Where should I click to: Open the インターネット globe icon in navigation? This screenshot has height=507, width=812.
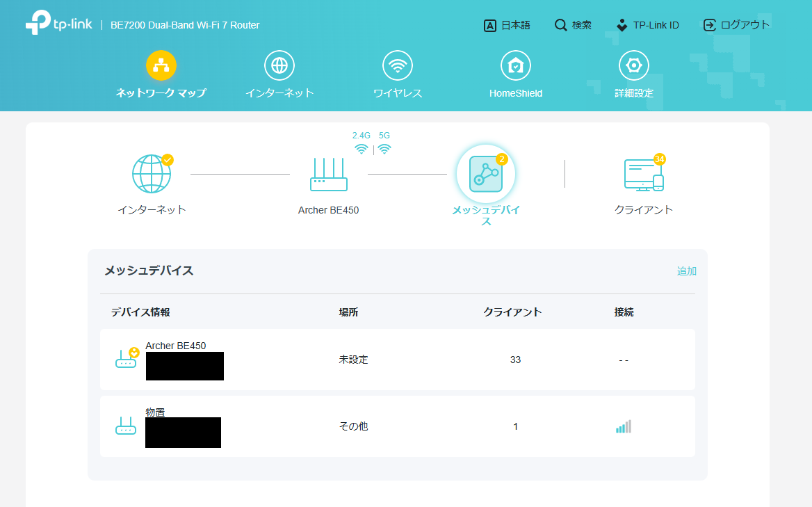click(x=279, y=65)
